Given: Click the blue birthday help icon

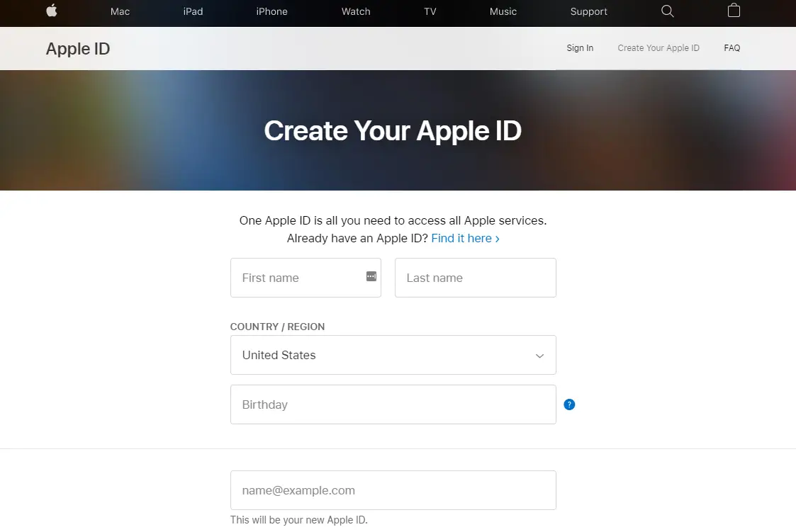Looking at the screenshot, I should click(569, 404).
